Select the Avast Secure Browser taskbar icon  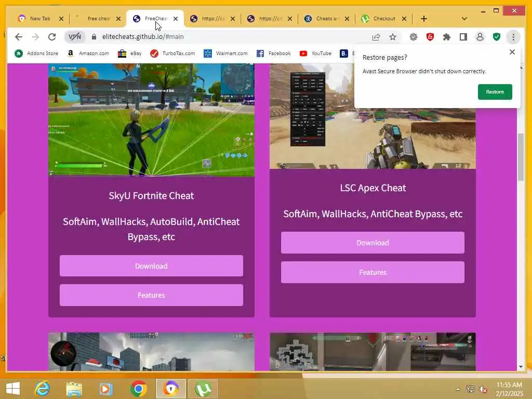pos(170,389)
